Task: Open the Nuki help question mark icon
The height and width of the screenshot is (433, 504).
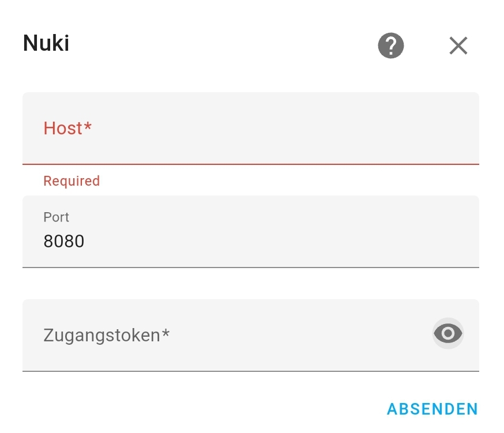Action: 391,45
